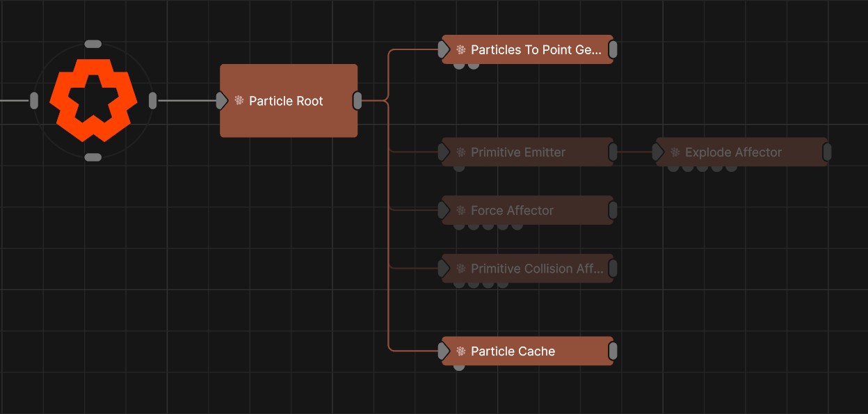Click the Particle Cache node icon
The width and height of the screenshot is (868, 414).
(460, 351)
